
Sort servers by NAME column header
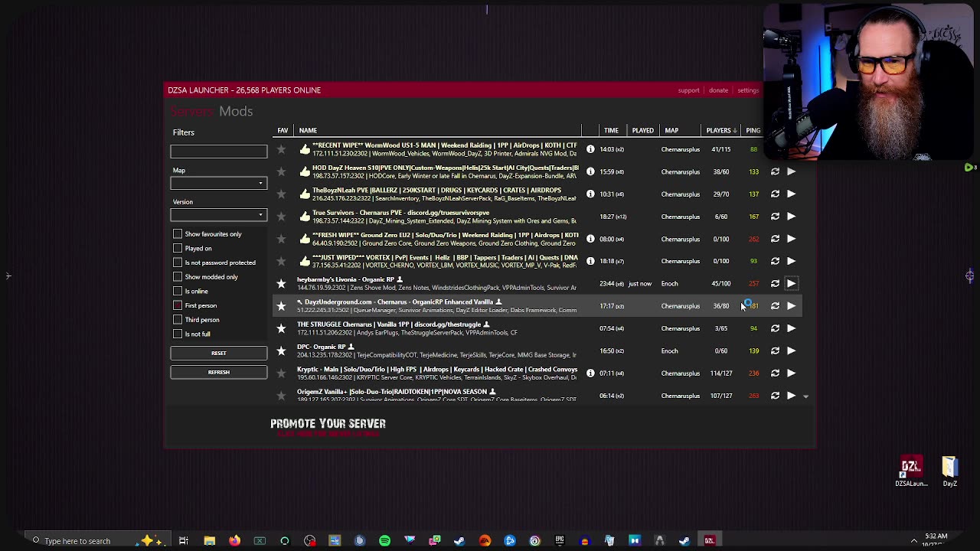coord(308,131)
